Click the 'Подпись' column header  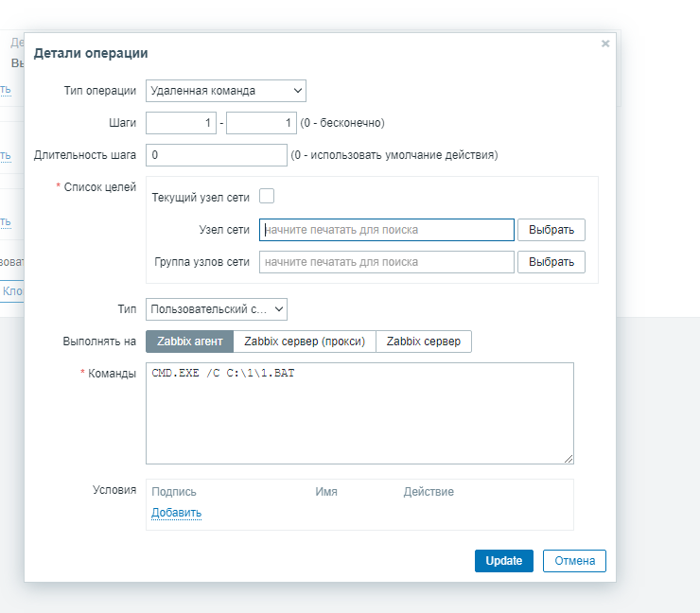(174, 492)
